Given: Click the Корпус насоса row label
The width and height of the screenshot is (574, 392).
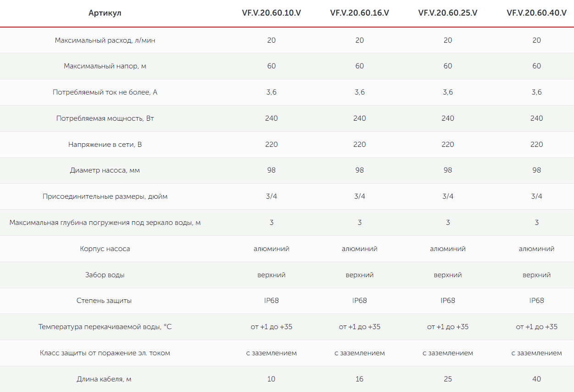Looking at the screenshot, I should click(105, 249).
